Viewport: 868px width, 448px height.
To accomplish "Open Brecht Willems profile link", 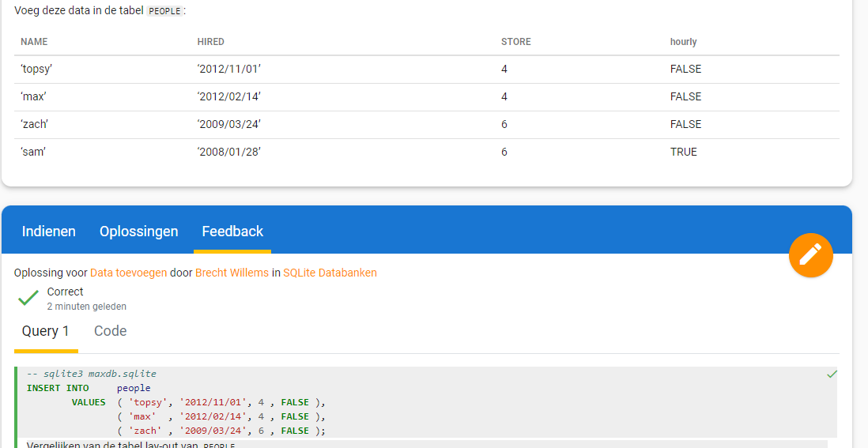I will 232,273.
